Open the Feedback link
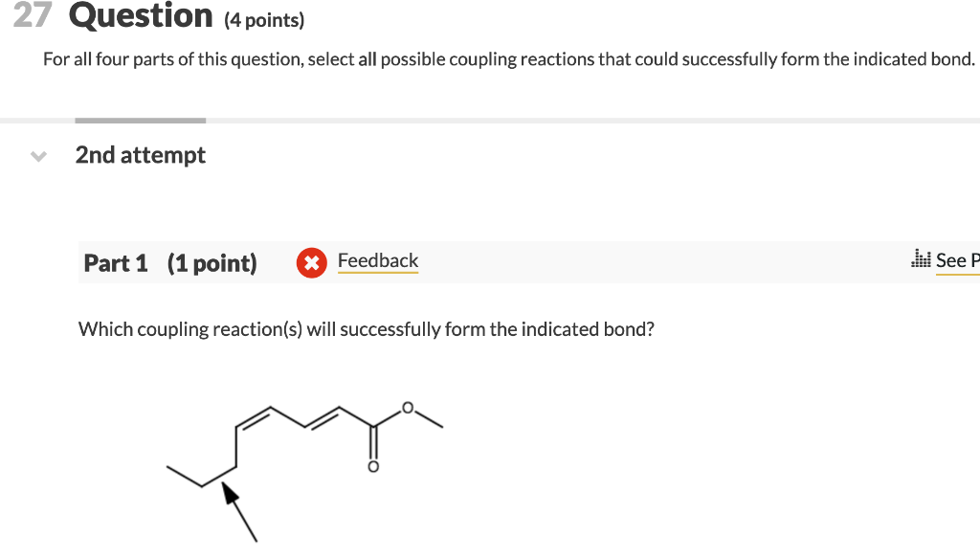Screen dimensions: 980x558 [x=377, y=260]
